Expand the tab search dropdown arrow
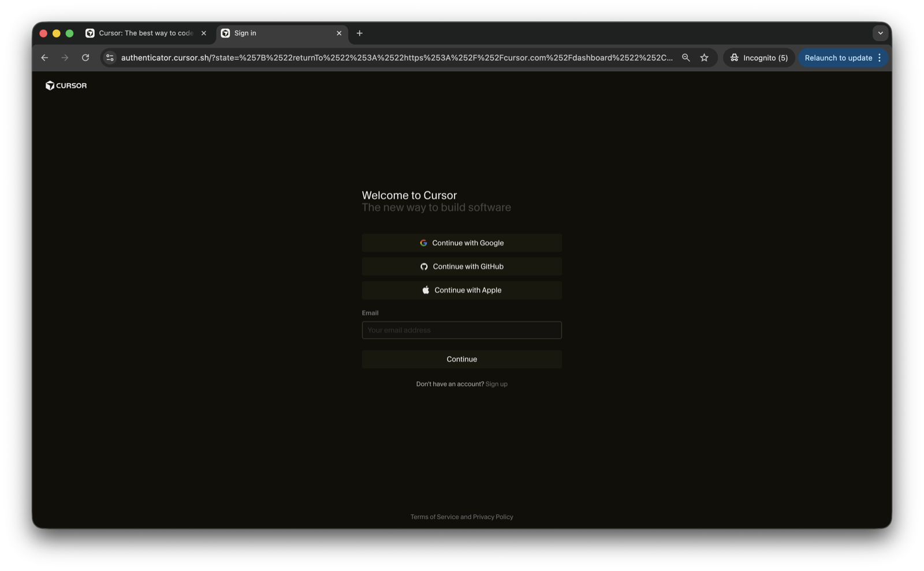The image size is (924, 571). click(x=880, y=33)
